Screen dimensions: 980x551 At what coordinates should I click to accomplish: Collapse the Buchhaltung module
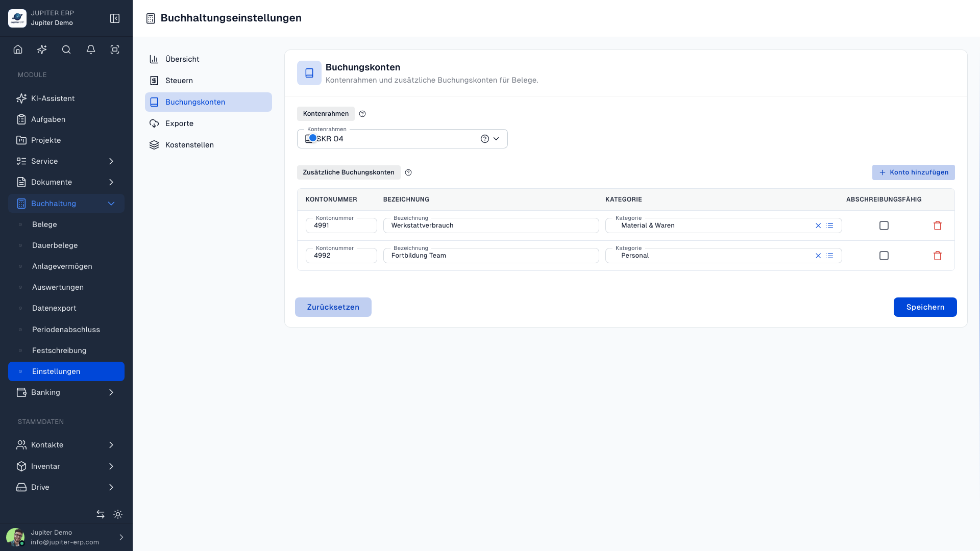click(66, 204)
